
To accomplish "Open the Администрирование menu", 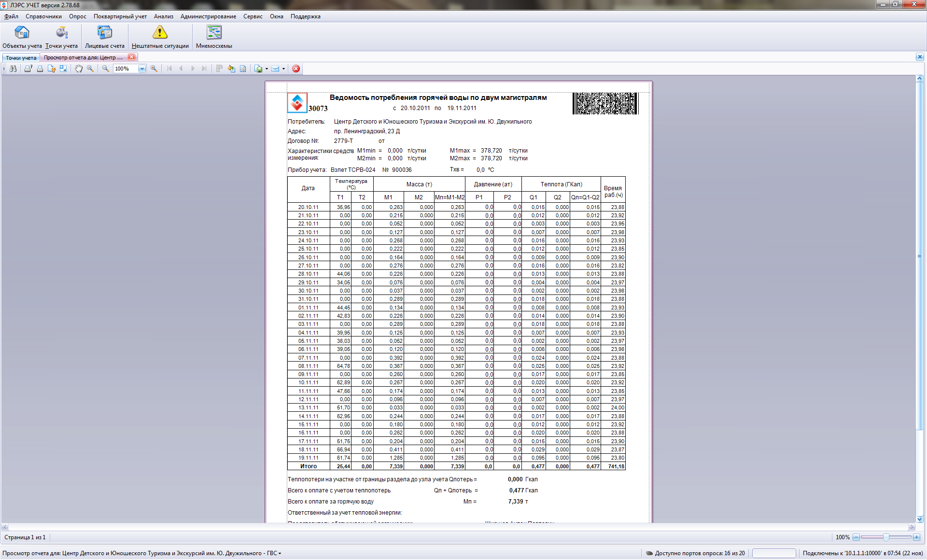I will 208,16.
